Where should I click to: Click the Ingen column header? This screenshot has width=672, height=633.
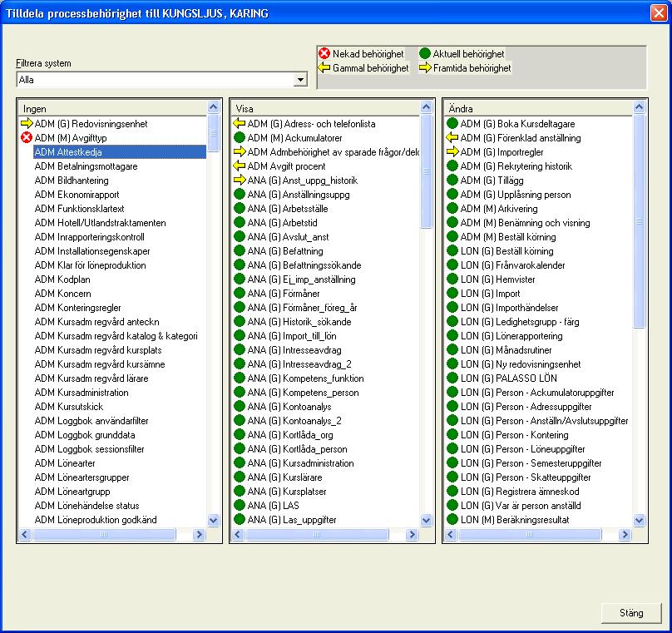113,108
